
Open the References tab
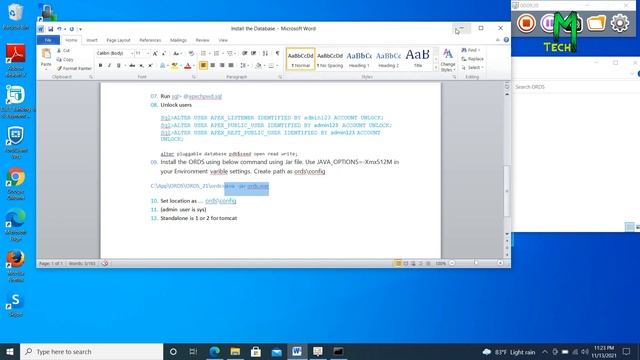click(150, 40)
